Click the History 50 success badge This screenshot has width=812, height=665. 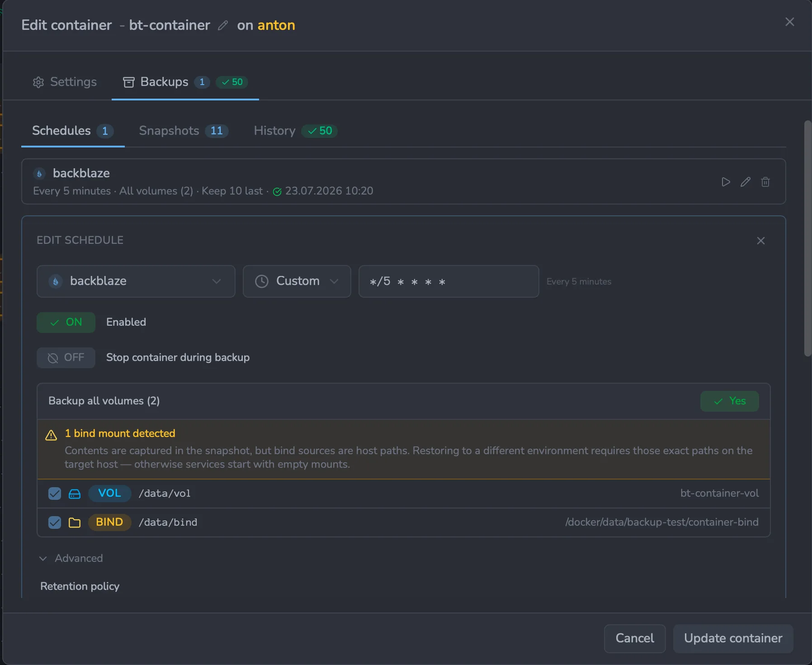(320, 131)
